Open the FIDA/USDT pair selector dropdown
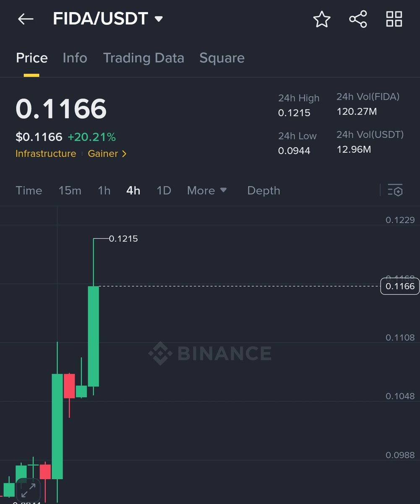This screenshot has width=420, height=504. click(108, 19)
